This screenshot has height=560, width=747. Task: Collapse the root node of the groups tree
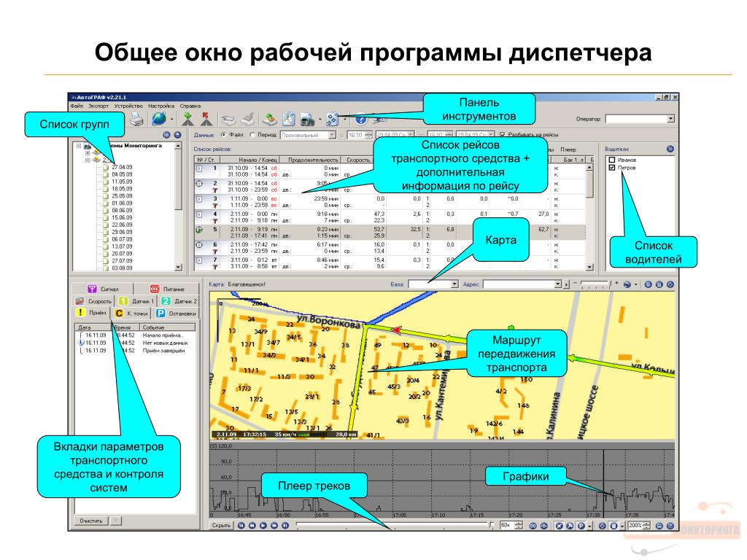click(79, 146)
